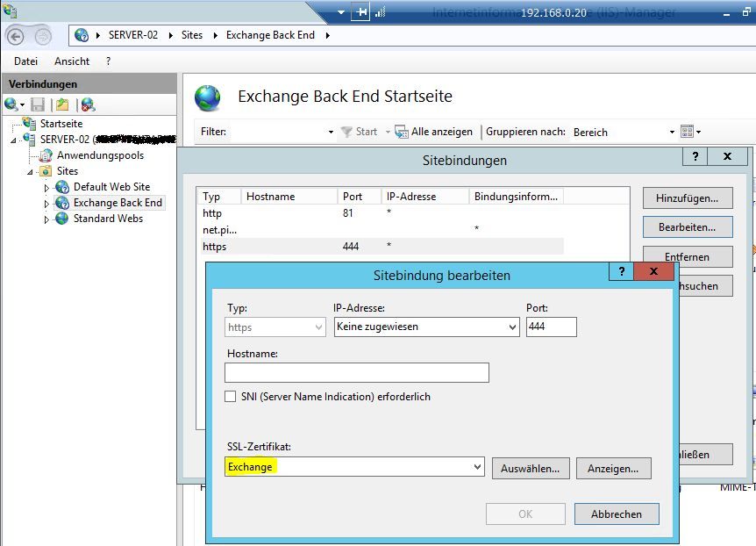
Task: Click the OK button in Sitebindung bearbeiten
Action: click(x=525, y=514)
